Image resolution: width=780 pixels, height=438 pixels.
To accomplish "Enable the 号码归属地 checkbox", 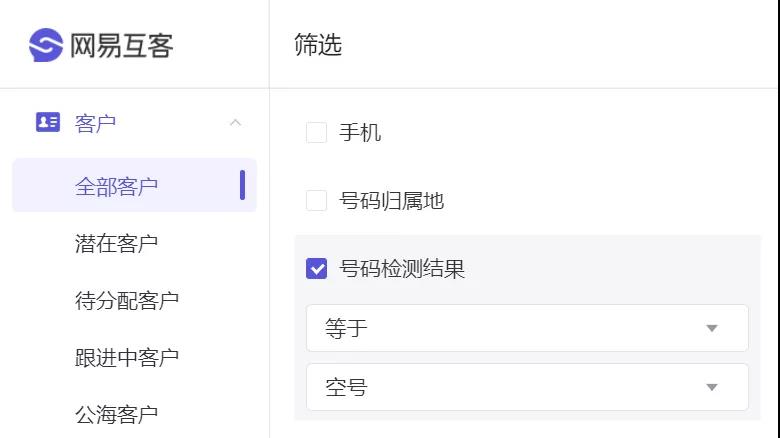I will tap(316, 201).
